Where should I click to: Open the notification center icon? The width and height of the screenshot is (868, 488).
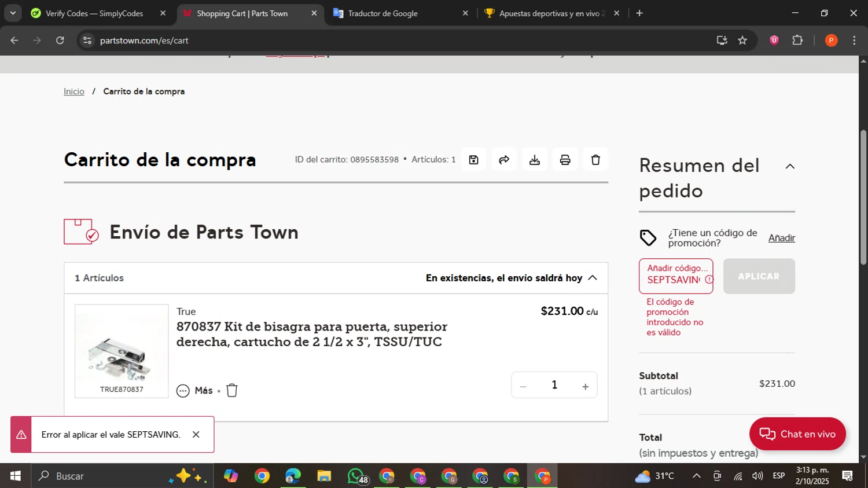click(x=848, y=476)
